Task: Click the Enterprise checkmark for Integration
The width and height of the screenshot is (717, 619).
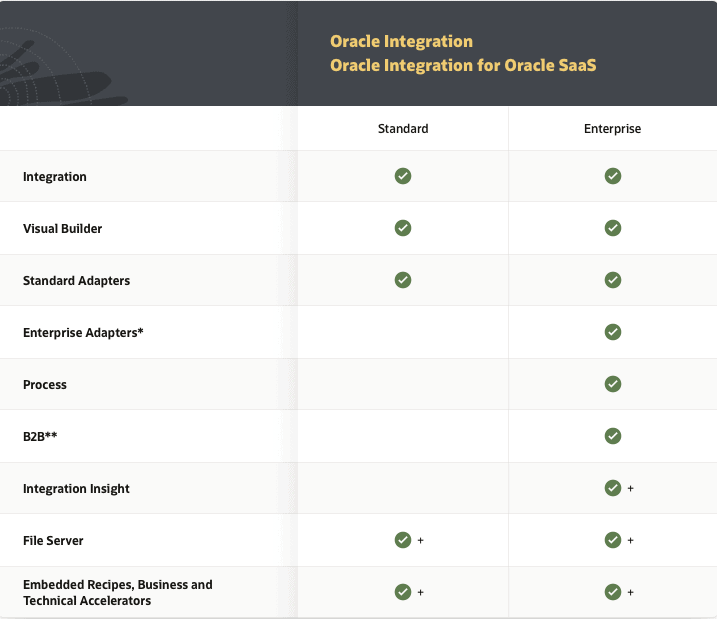Action: 613,176
